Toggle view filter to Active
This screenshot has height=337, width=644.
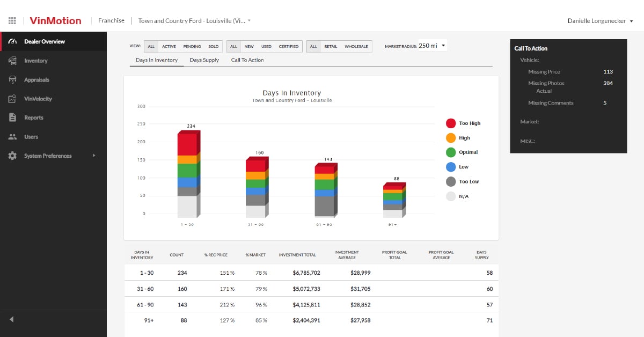(169, 47)
